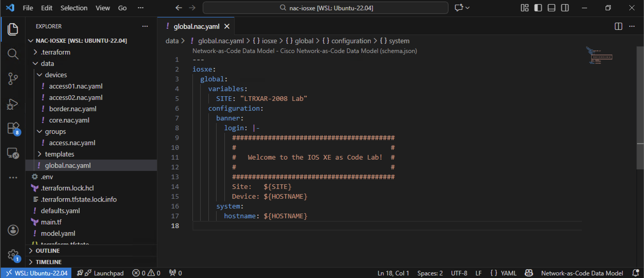Collapse the data folder
The height and width of the screenshot is (278, 644).
click(x=35, y=64)
